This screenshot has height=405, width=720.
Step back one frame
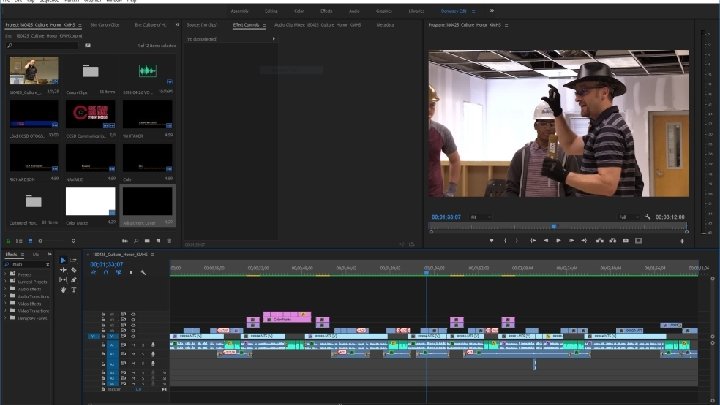pyautogui.click(x=546, y=241)
